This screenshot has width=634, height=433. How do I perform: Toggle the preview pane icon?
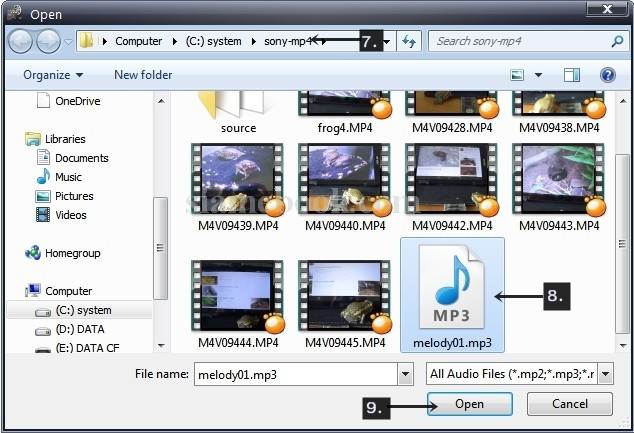click(572, 75)
